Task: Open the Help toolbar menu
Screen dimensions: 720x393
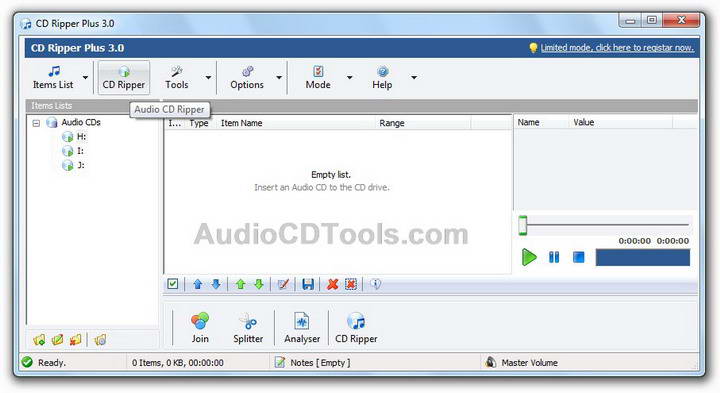Action: tap(382, 77)
